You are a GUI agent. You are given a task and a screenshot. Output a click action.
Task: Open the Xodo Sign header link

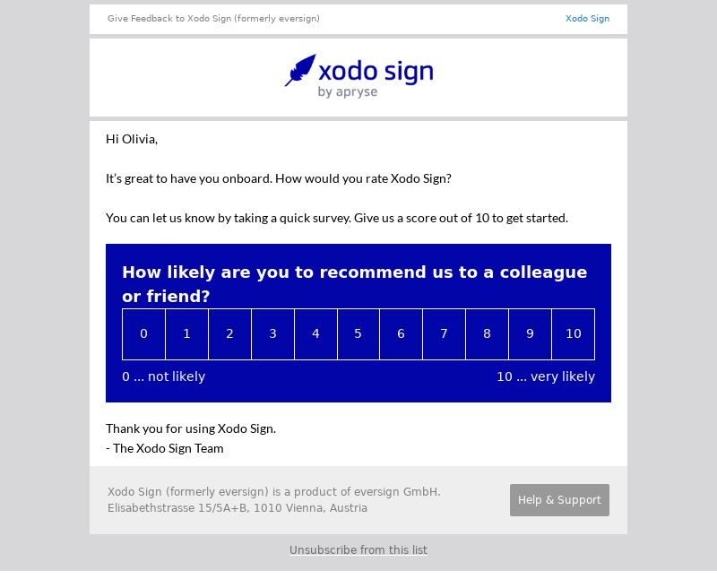[x=587, y=19]
